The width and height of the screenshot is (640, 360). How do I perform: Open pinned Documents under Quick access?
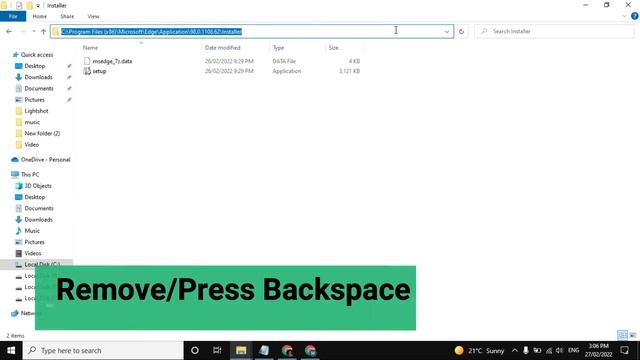(x=39, y=89)
